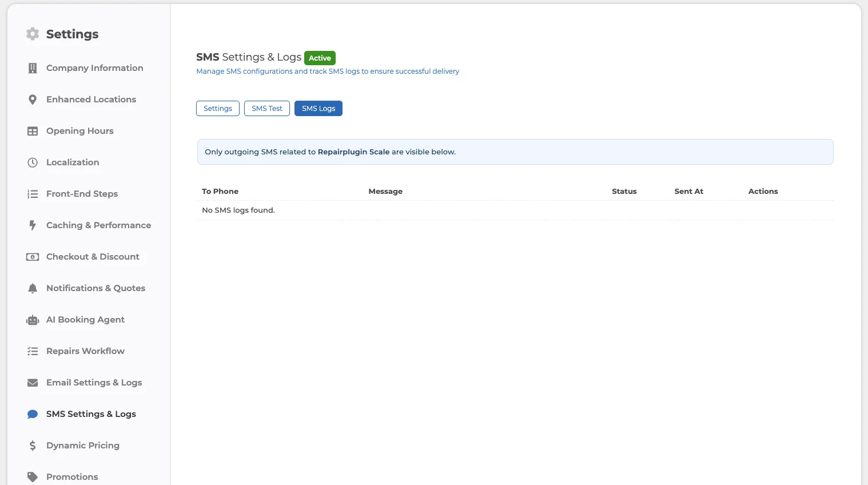Go to Enhanced Locations page
Image resolution: width=868 pixels, height=485 pixels.
click(91, 100)
